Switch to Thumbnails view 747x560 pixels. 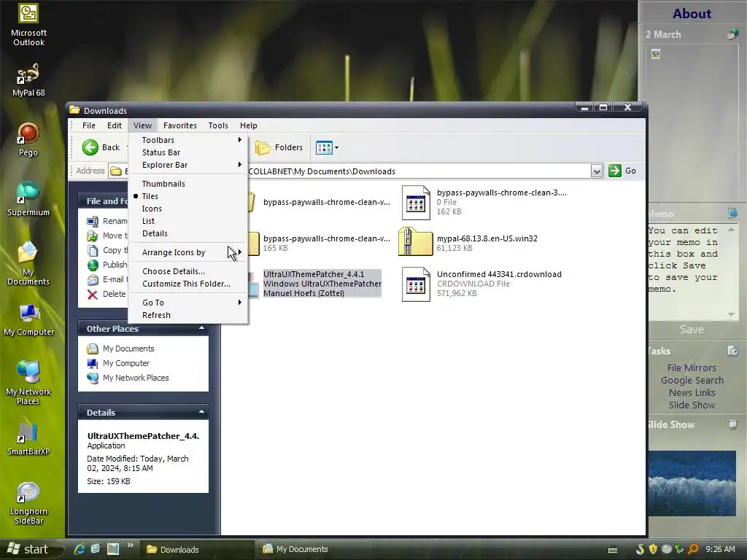click(187, 184)
